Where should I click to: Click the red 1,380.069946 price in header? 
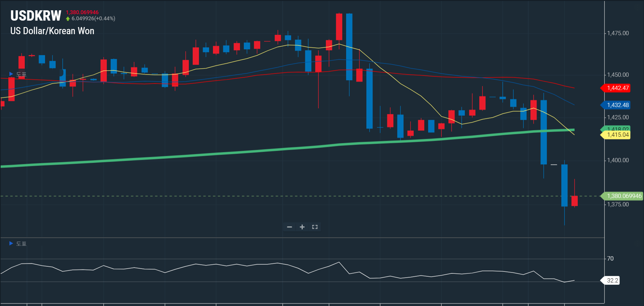pyautogui.click(x=82, y=12)
